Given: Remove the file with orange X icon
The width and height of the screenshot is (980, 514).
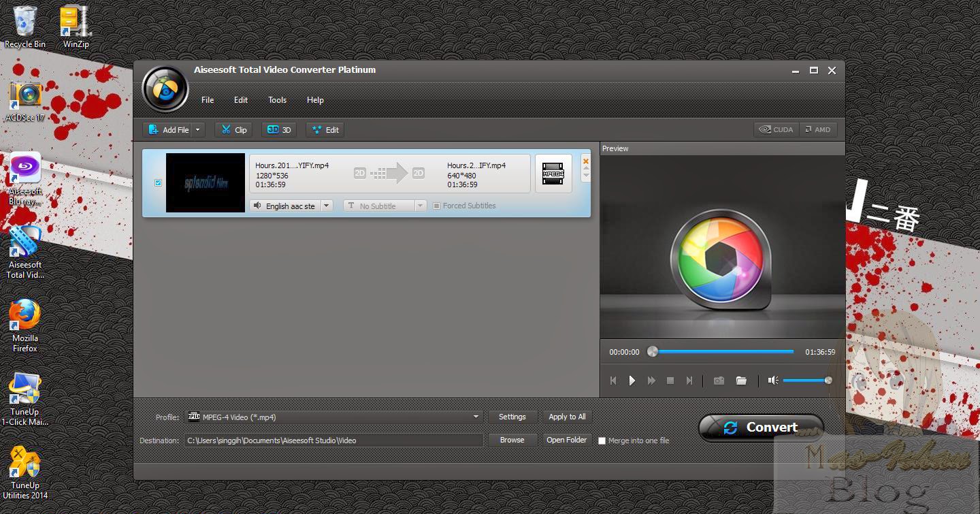Looking at the screenshot, I should [586, 161].
